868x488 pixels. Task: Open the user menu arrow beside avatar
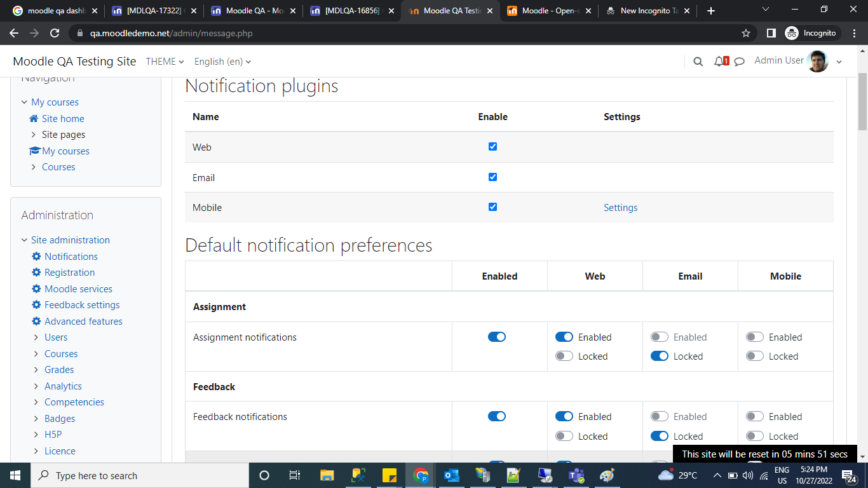pos(839,62)
